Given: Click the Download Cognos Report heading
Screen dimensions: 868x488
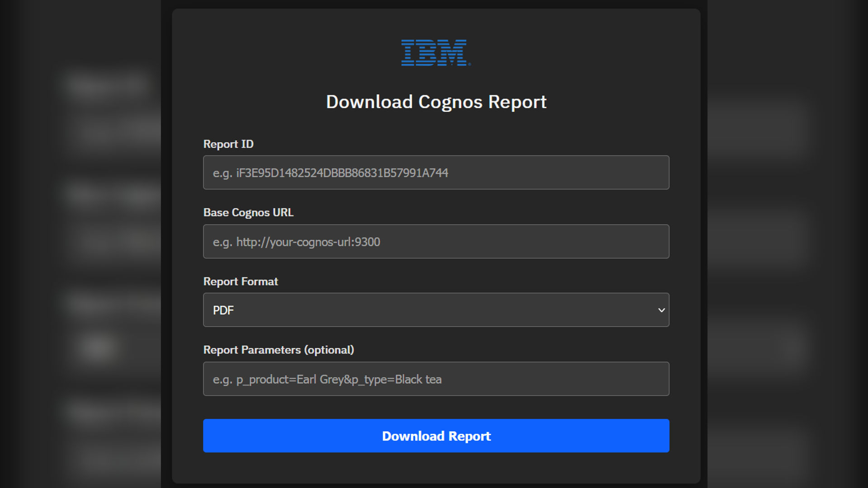Looking at the screenshot, I should tap(436, 102).
